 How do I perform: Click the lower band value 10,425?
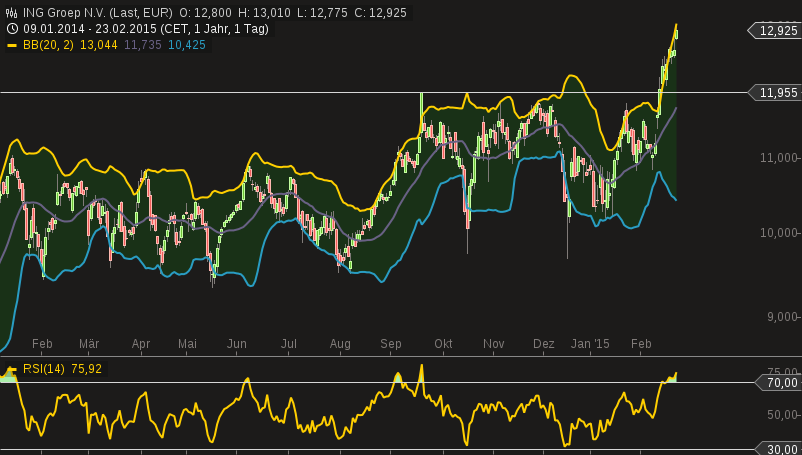(187, 45)
